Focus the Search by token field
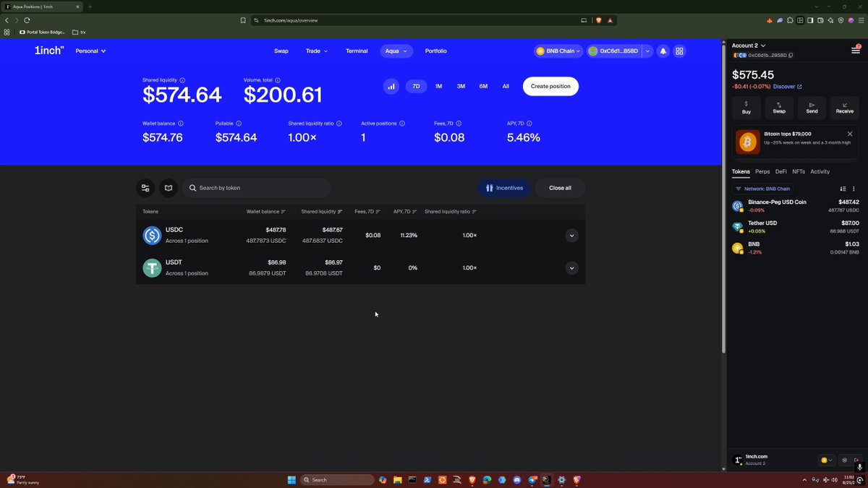The width and height of the screenshot is (868, 488). tap(256, 188)
